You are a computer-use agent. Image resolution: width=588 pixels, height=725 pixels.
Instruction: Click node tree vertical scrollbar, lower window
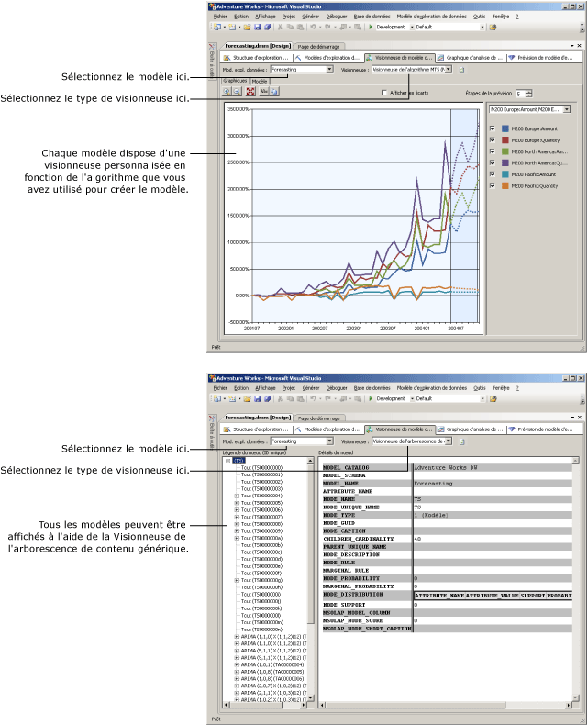311,579
